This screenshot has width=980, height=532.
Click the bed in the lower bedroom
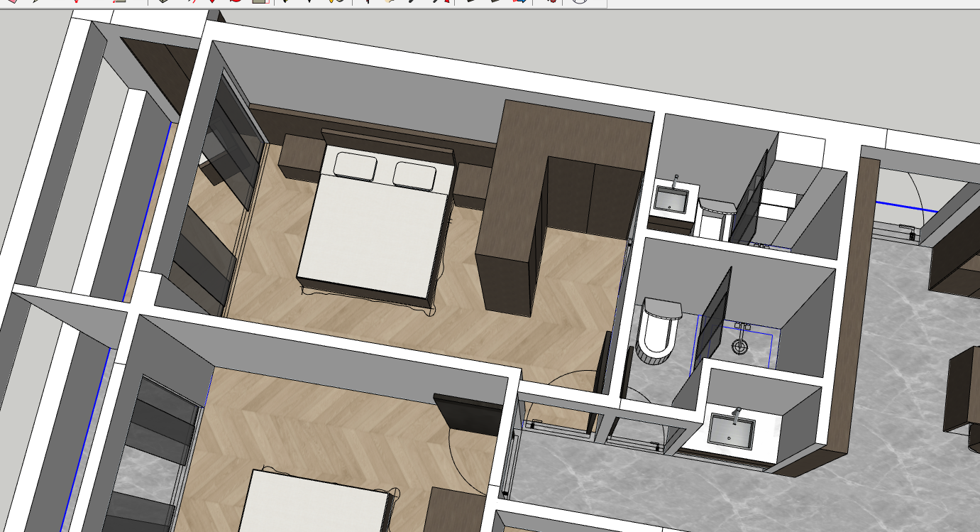click(312, 504)
